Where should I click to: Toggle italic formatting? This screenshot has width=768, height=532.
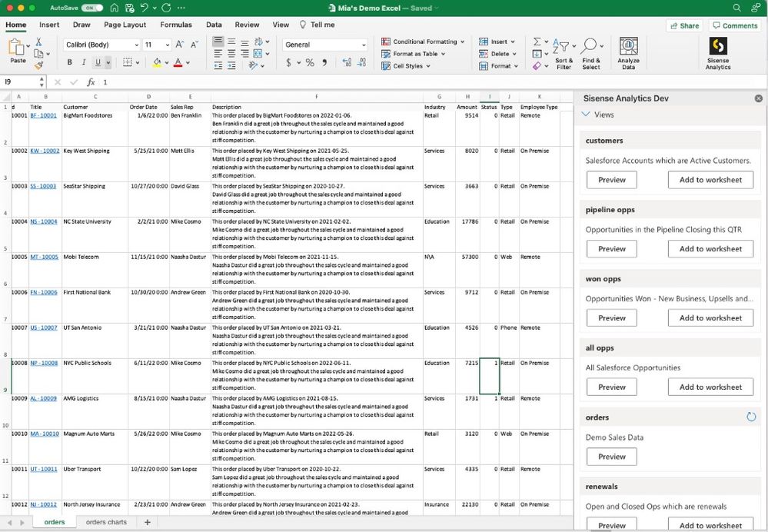pos(83,63)
